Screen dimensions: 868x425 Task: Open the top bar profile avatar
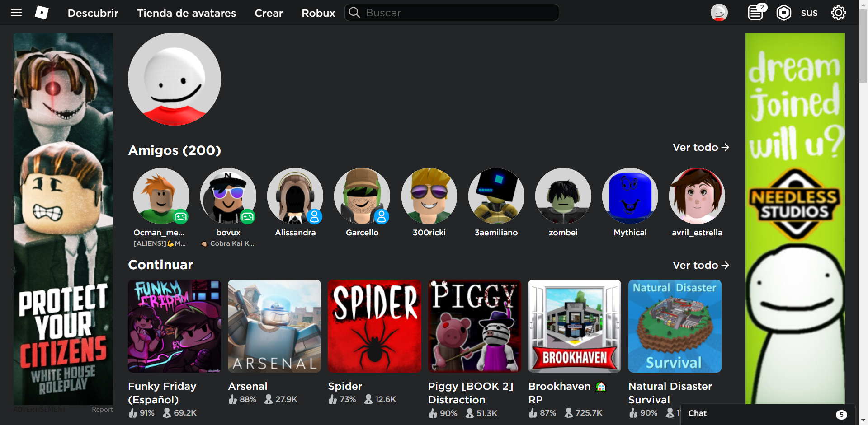point(719,13)
